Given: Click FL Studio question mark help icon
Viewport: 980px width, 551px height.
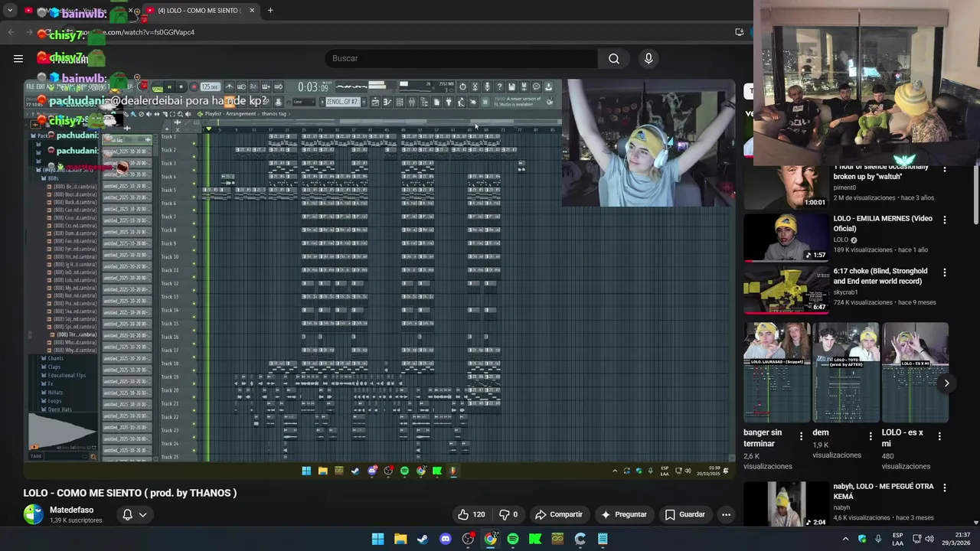Looking at the screenshot, I should click(499, 86).
